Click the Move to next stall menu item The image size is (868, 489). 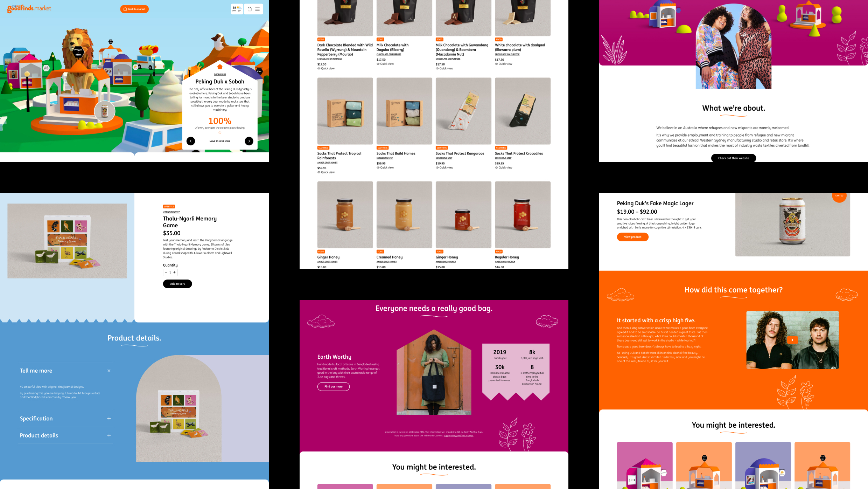pyautogui.click(x=220, y=141)
